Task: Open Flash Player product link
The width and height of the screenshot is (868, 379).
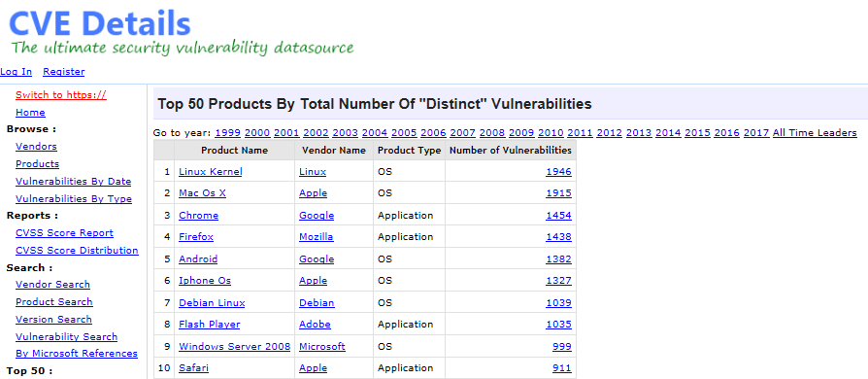Action: 210,325
